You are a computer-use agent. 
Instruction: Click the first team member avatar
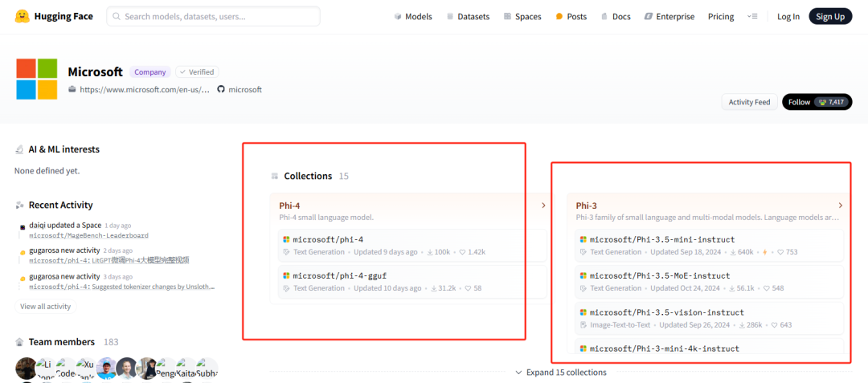26,368
